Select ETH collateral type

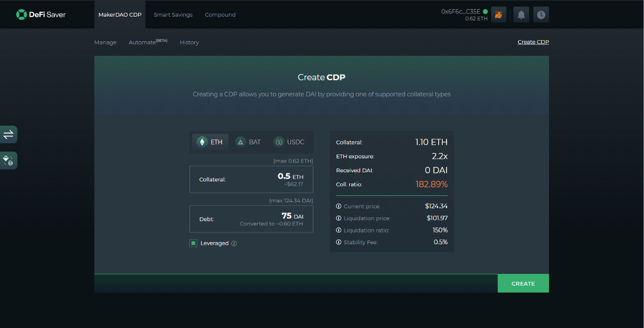(210, 142)
